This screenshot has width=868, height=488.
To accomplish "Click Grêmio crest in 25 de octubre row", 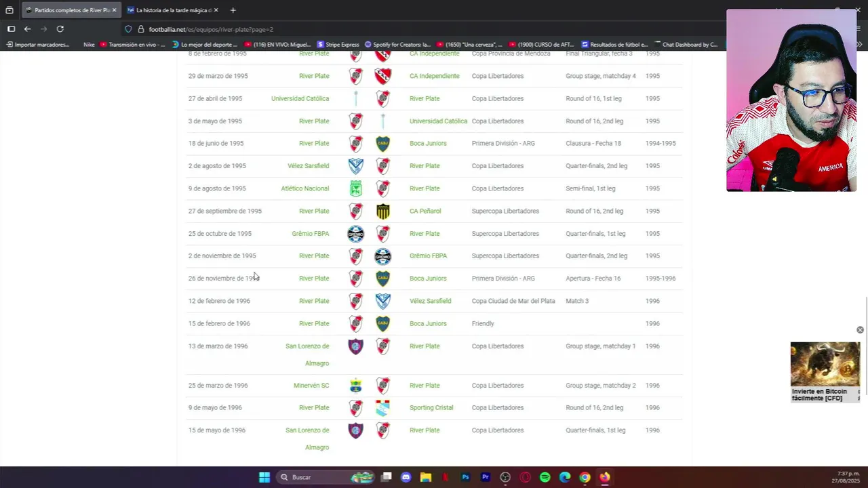I will tap(355, 234).
